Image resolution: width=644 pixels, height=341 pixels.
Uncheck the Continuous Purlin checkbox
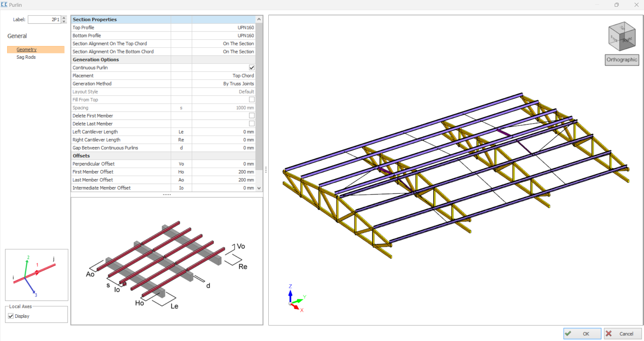[252, 68]
